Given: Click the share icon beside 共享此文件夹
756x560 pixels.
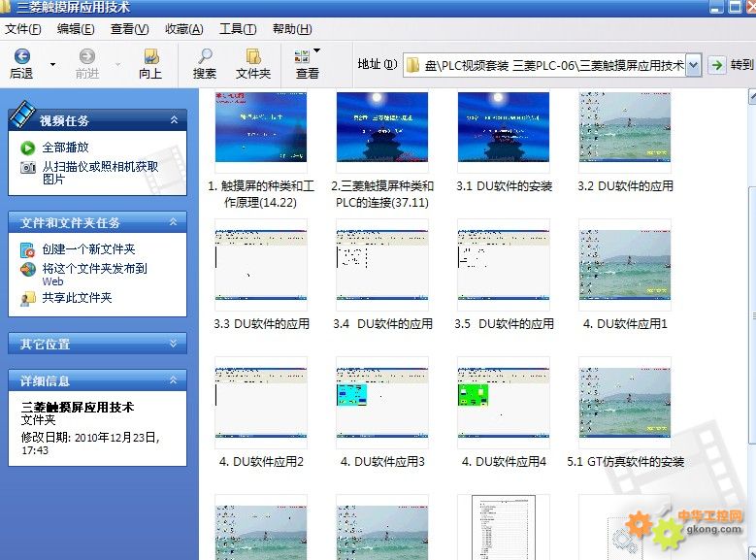Looking at the screenshot, I should click(x=28, y=299).
